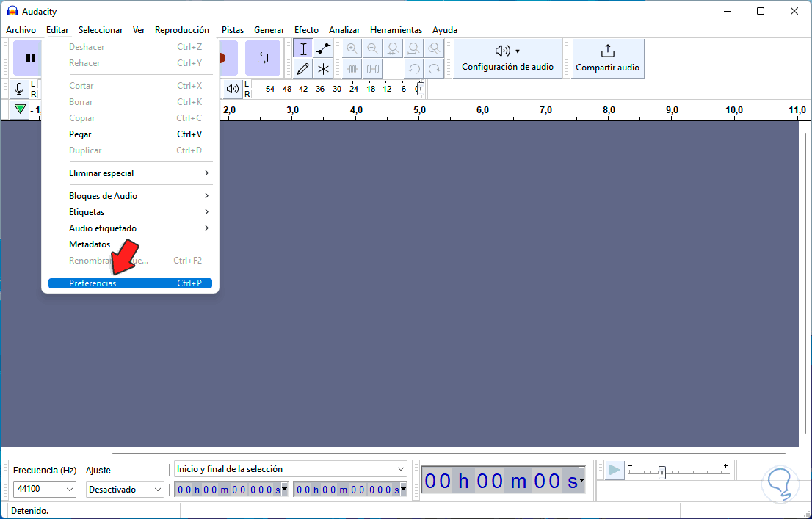Expand the Eliminar especial submenu
The image size is (812, 519).
[x=130, y=173]
